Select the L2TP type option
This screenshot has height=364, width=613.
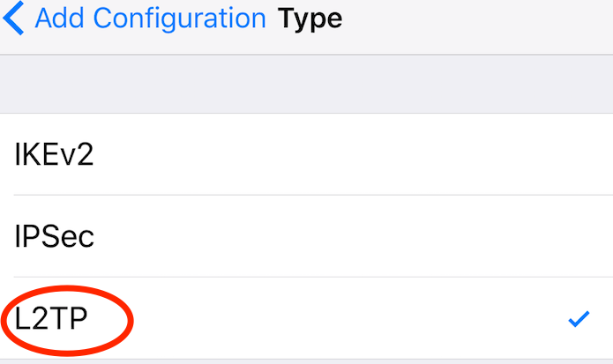tap(51, 320)
